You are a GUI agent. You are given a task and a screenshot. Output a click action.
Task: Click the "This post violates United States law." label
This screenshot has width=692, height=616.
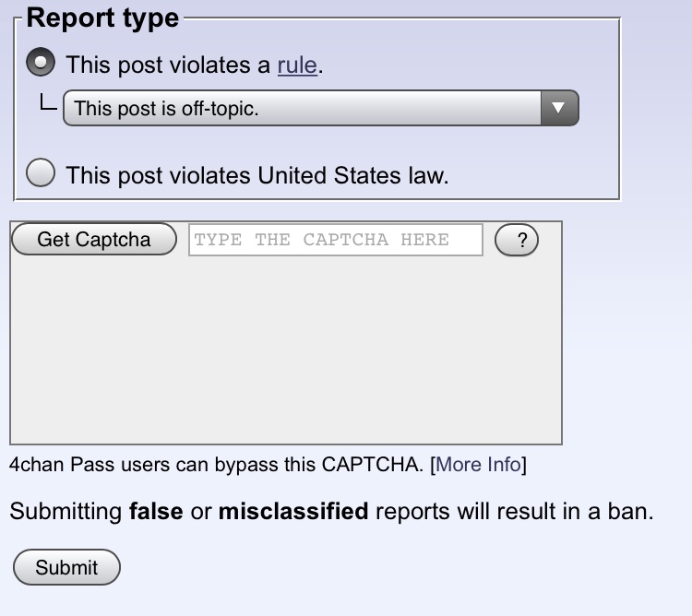[257, 175]
